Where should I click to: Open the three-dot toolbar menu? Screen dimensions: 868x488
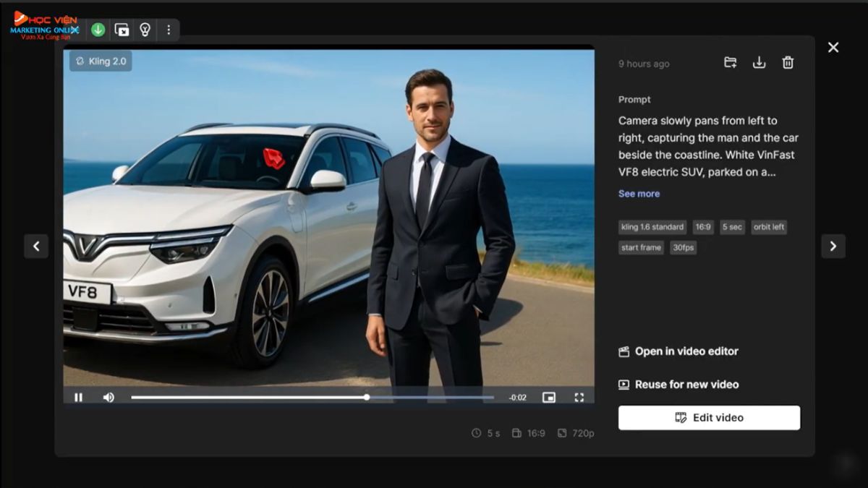coord(169,30)
